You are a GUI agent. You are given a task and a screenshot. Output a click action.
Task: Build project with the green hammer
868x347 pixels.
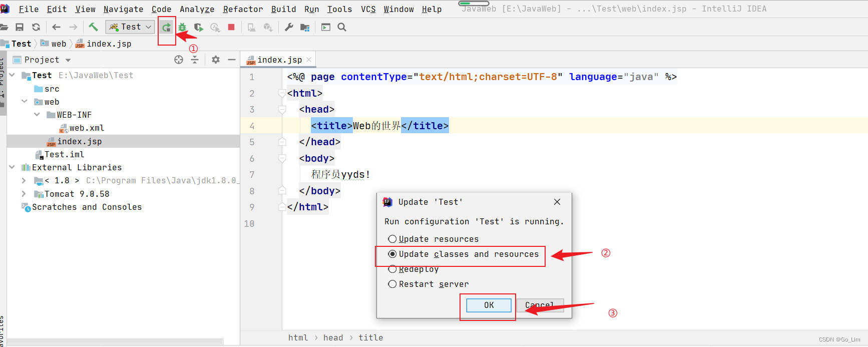[93, 27]
